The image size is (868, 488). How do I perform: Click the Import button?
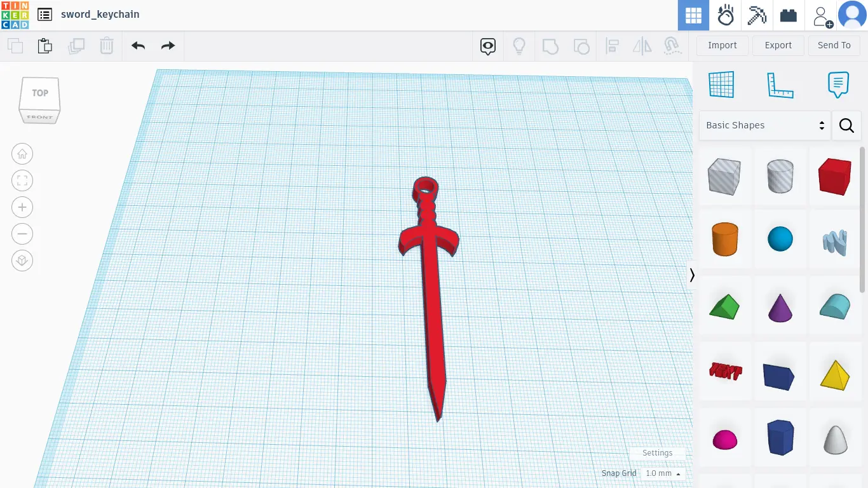(x=722, y=45)
